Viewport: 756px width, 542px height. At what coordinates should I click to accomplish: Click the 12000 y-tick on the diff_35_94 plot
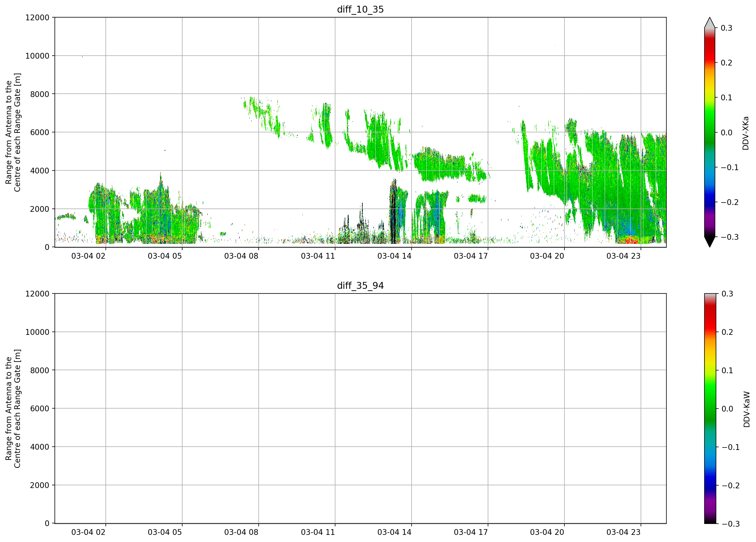(x=37, y=294)
